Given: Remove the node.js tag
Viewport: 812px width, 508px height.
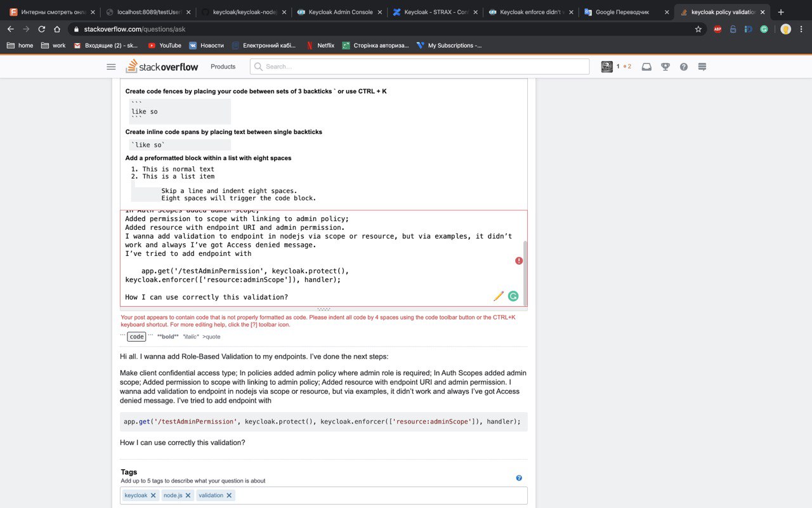Looking at the screenshot, I should tap(188, 495).
